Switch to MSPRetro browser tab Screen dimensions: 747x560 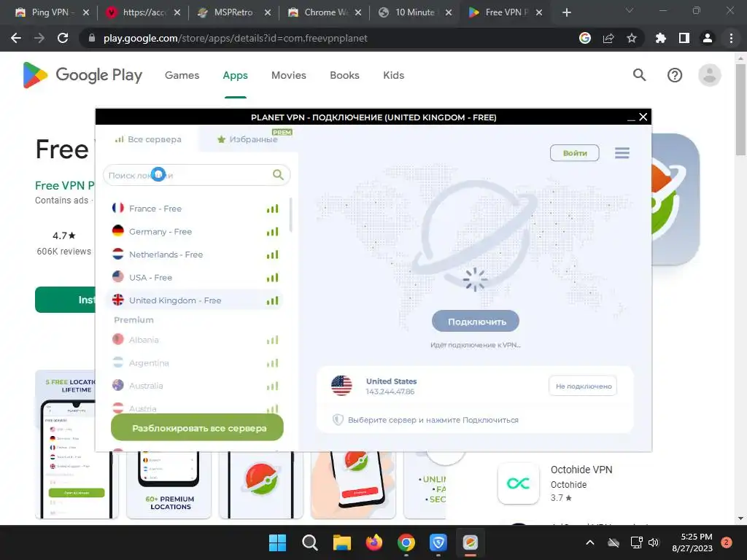click(x=233, y=12)
